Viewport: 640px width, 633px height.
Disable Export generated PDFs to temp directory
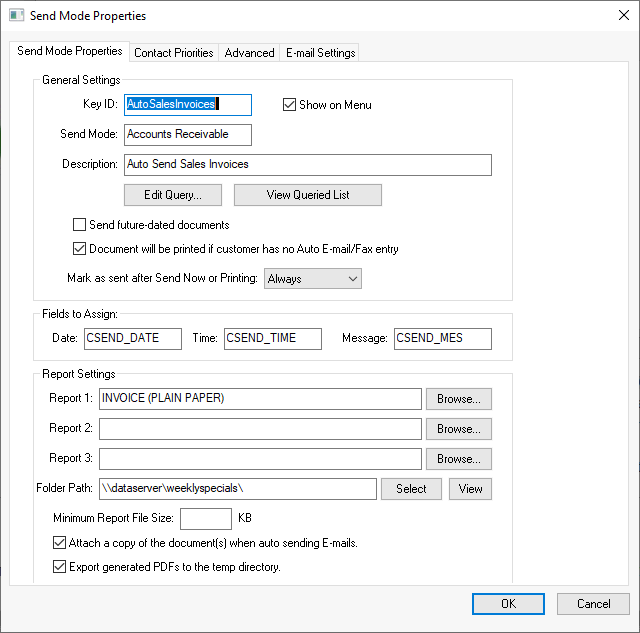pyautogui.click(x=59, y=567)
